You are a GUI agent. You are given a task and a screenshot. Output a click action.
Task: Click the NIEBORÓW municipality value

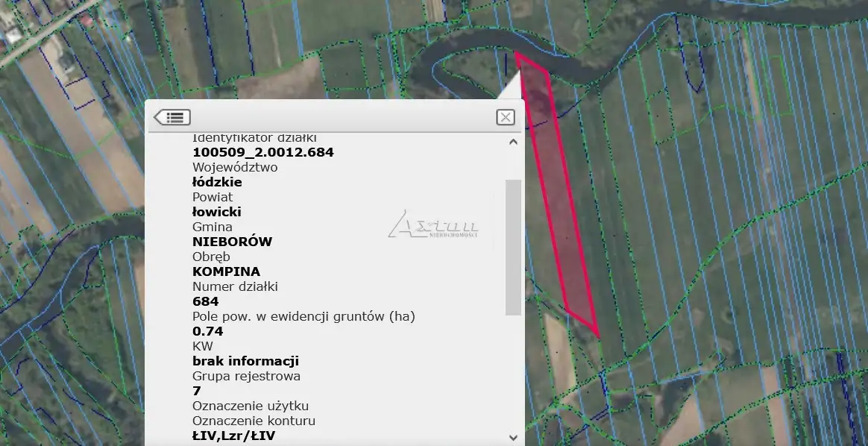(x=232, y=242)
